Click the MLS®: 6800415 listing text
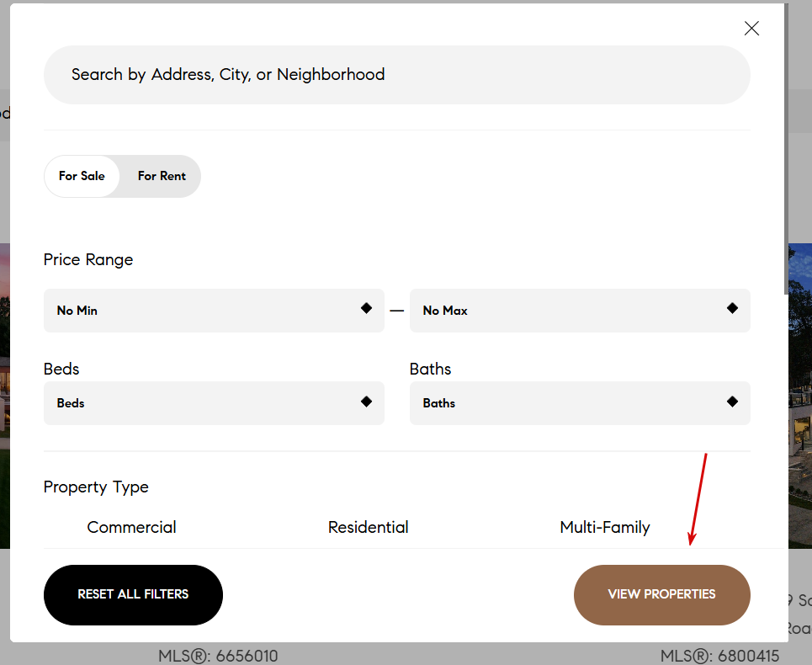Screen dimensions: 812x665 [719, 656]
